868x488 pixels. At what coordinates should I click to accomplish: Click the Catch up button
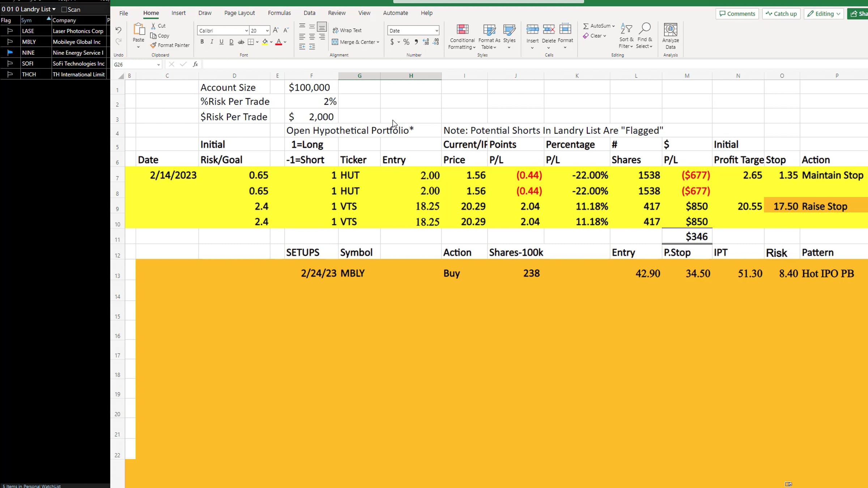click(781, 14)
